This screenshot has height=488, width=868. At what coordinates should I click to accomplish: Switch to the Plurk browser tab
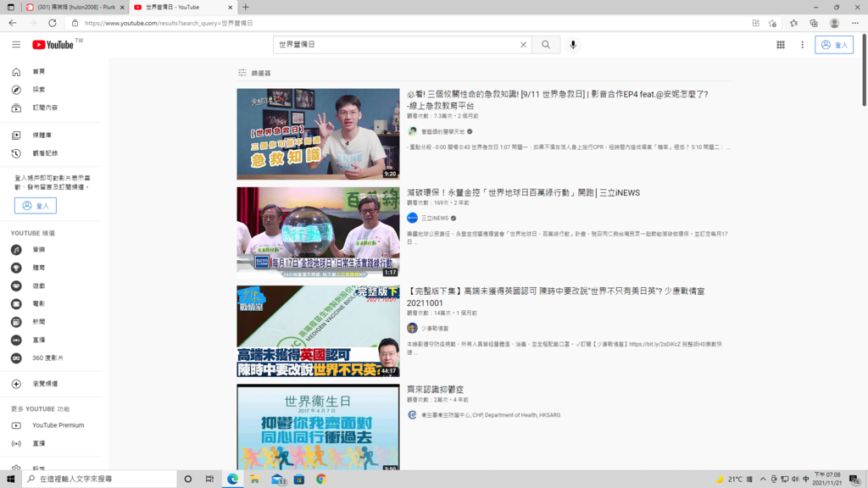click(x=75, y=7)
